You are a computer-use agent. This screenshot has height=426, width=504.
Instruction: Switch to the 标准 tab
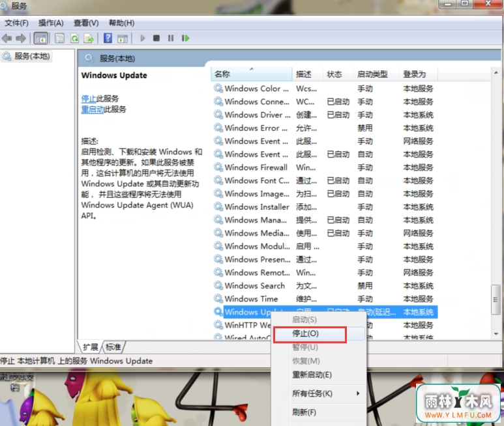(x=113, y=347)
